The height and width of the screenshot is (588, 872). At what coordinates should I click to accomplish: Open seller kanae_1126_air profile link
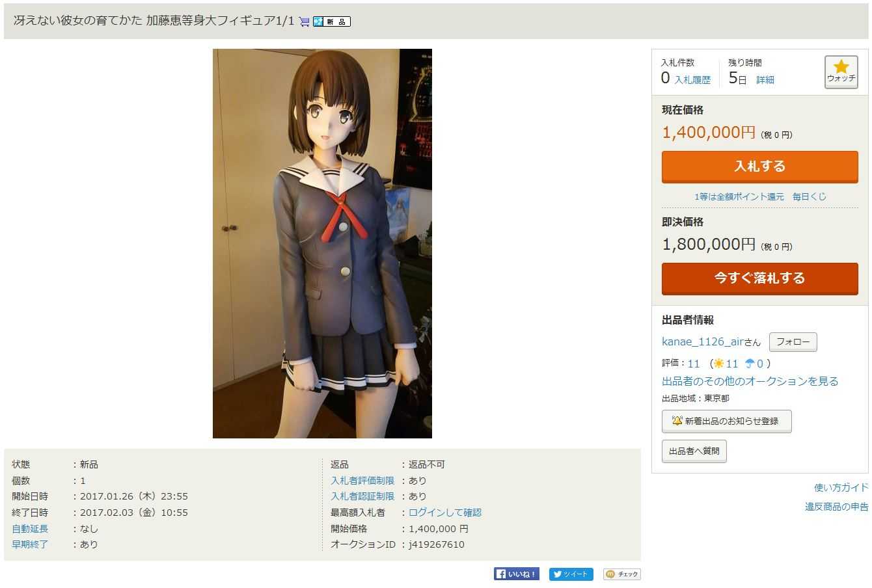tap(703, 342)
